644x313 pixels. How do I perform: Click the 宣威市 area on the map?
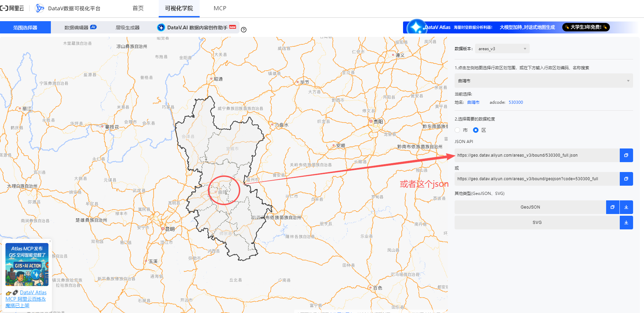(232, 149)
